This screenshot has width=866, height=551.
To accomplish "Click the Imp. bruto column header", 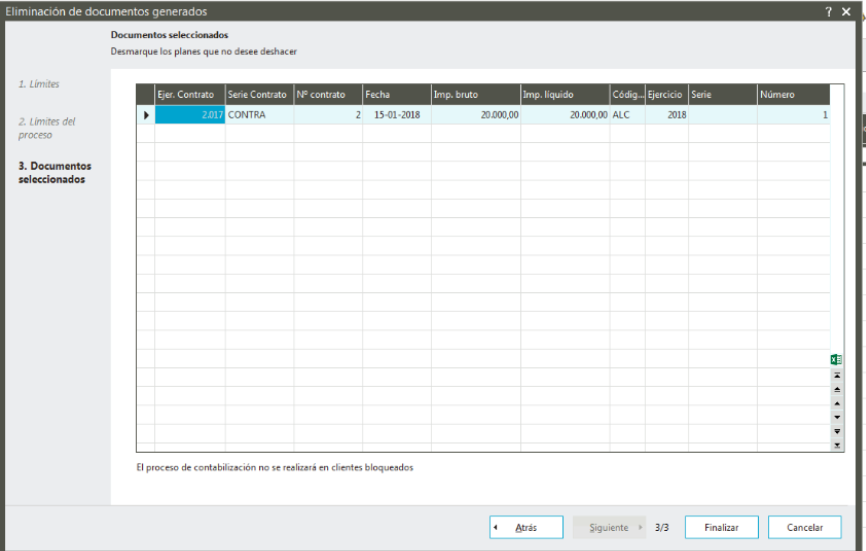I will click(476, 94).
